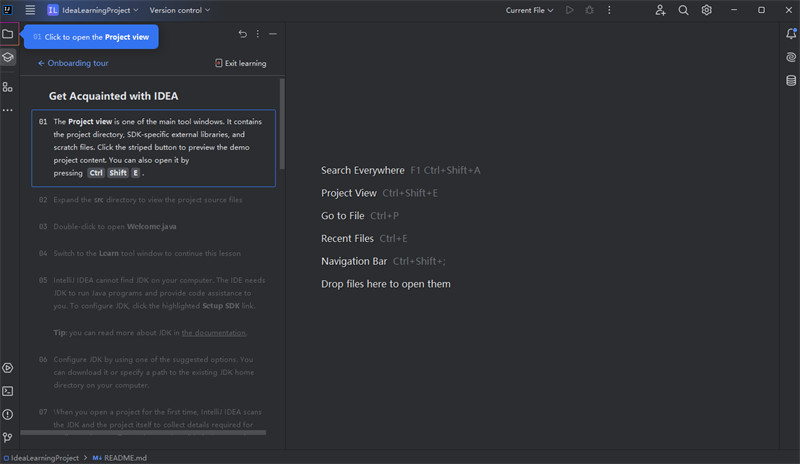Show more tool windows ellipsis
This screenshot has height=464, width=800.
click(8, 110)
